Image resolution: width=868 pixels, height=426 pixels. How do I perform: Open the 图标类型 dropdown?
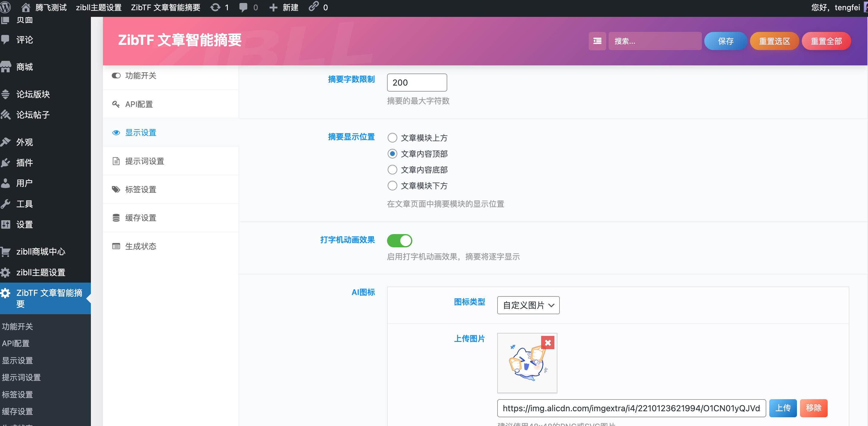[528, 305]
